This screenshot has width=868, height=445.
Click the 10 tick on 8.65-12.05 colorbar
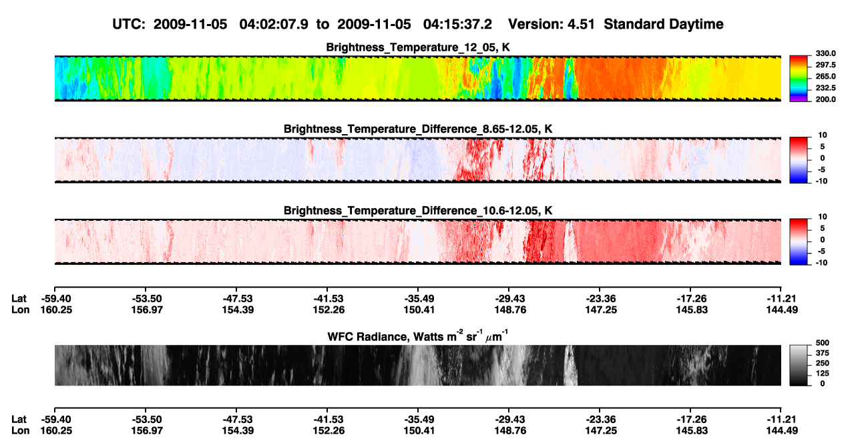[x=821, y=135]
